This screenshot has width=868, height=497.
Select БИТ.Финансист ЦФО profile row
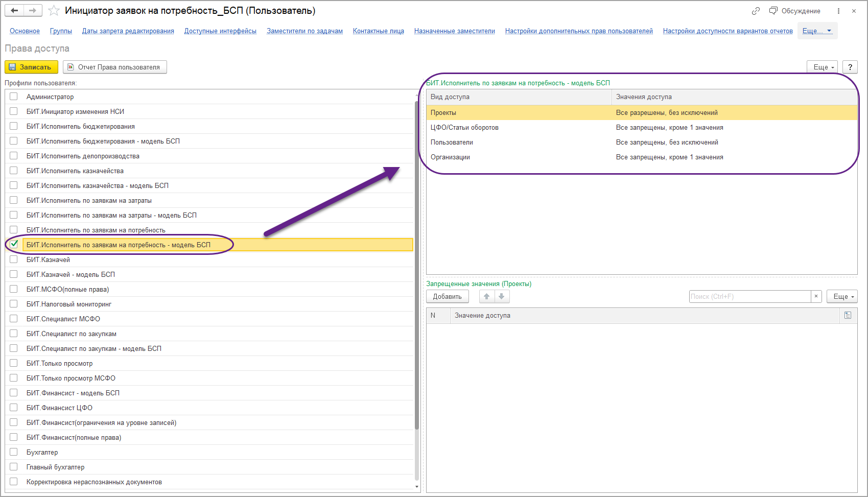pos(209,408)
